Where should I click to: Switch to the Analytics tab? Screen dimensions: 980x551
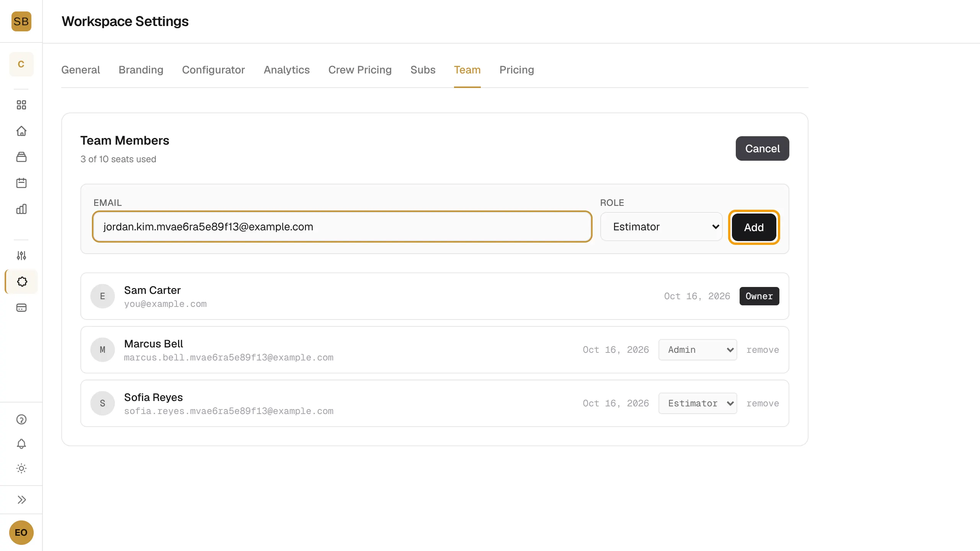(x=287, y=70)
